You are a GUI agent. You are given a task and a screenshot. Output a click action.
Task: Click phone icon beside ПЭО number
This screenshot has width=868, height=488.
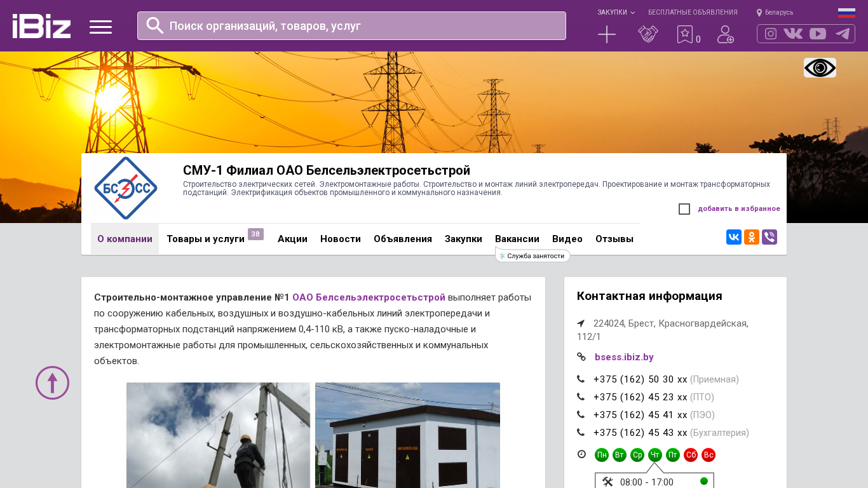tap(581, 415)
